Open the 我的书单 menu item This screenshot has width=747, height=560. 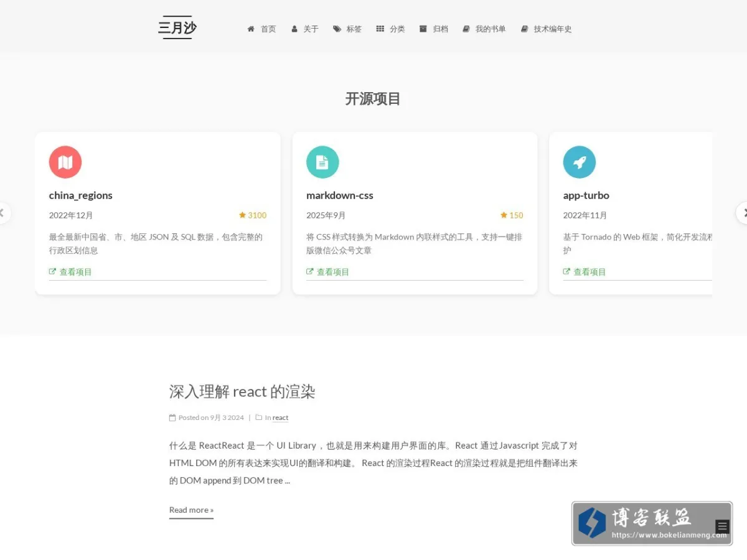click(491, 29)
